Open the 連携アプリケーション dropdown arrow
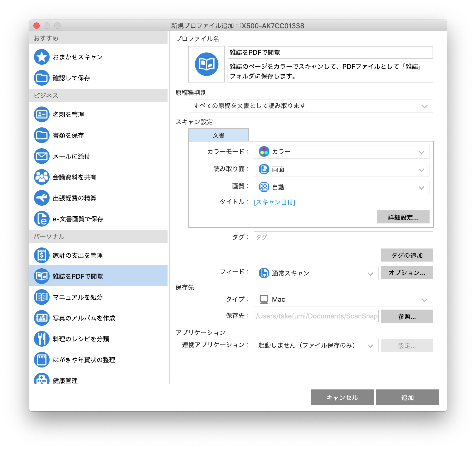476x450 pixels. click(x=370, y=346)
